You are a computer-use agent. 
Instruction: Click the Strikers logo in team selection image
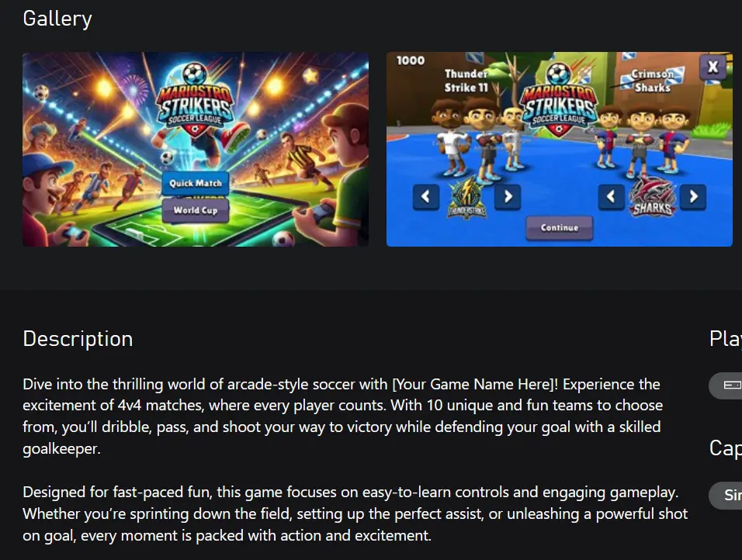559,100
